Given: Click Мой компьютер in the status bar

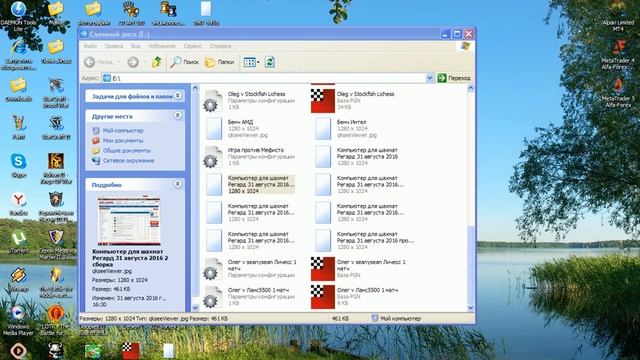Looking at the screenshot, I should coord(396,318).
